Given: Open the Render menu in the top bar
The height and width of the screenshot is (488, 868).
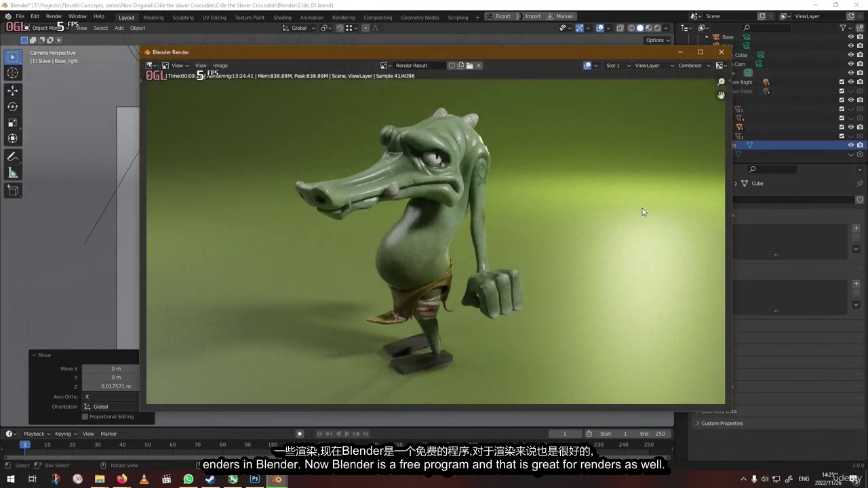Looking at the screenshot, I should (x=54, y=16).
